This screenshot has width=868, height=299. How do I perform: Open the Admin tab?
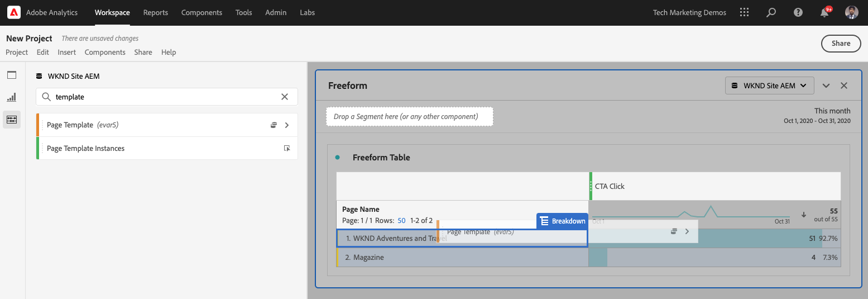276,12
